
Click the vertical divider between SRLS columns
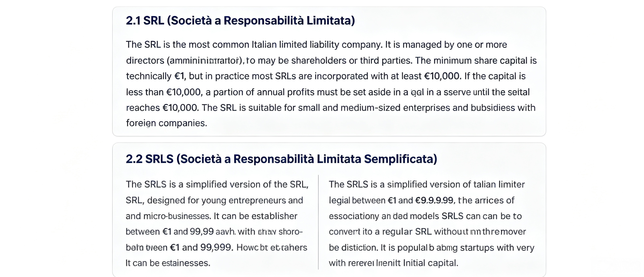(x=318, y=222)
